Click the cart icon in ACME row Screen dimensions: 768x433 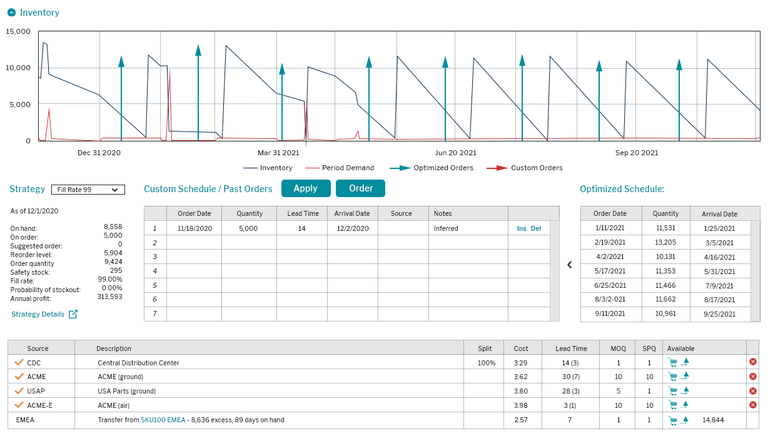[673, 376]
